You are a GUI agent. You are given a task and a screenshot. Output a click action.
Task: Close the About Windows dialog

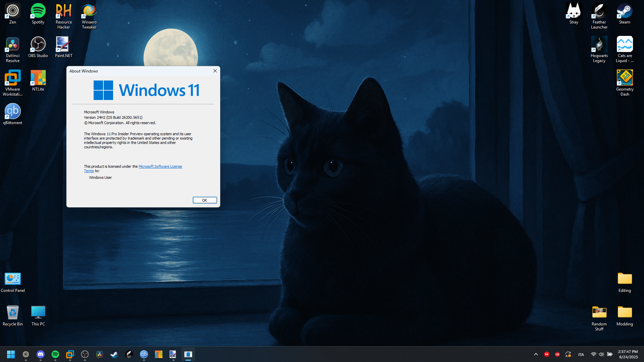(215, 71)
